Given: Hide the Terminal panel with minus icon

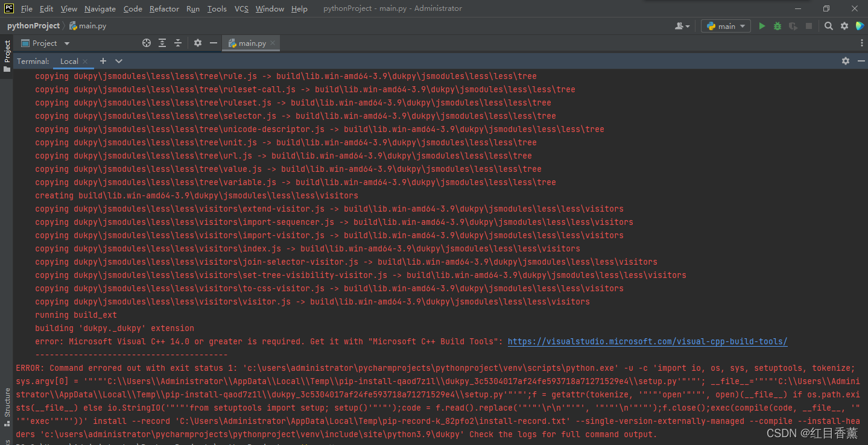Looking at the screenshot, I should (x=860, y=61).
